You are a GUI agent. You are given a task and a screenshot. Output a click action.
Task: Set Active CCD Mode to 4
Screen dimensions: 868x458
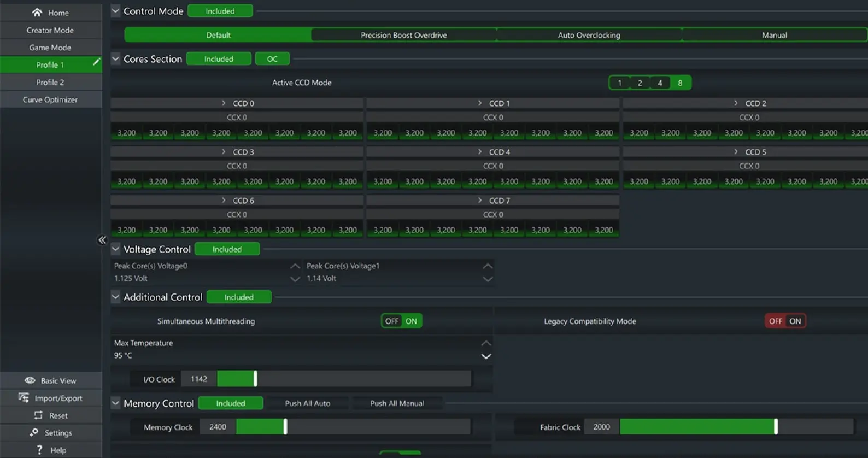pyautogui.click(x=660, y=83)
